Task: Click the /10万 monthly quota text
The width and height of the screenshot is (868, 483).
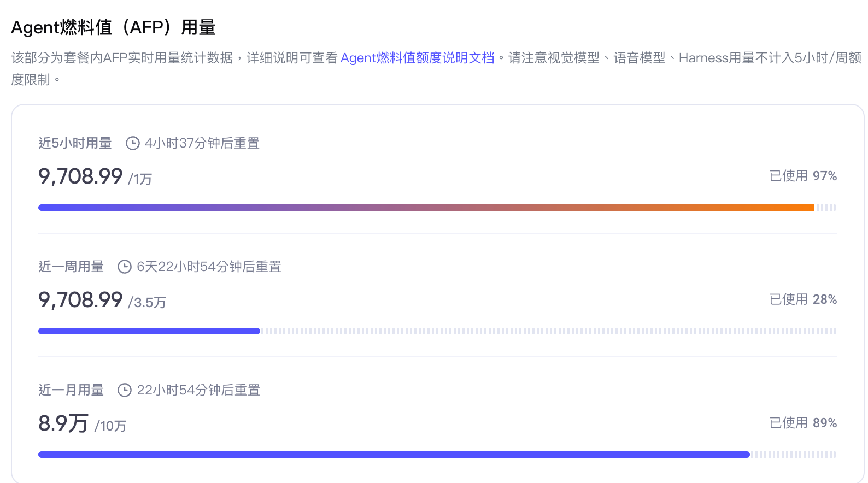Action: click(x=110, y=426)
